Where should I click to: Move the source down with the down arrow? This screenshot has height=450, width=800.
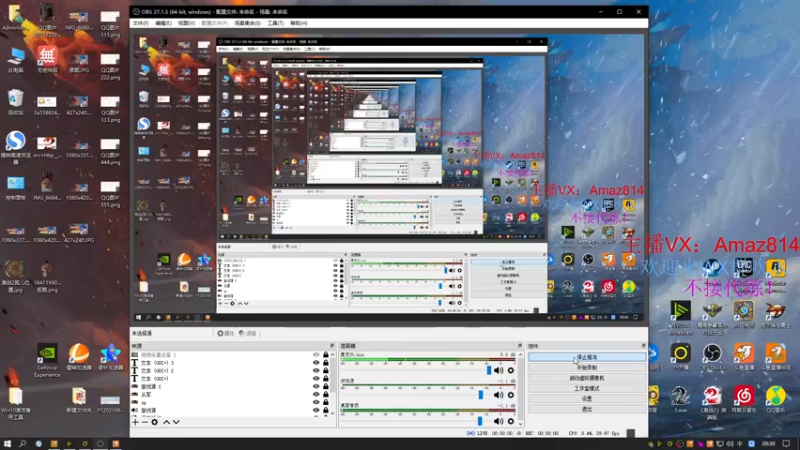pyautogui.click(x=176, y=422)
